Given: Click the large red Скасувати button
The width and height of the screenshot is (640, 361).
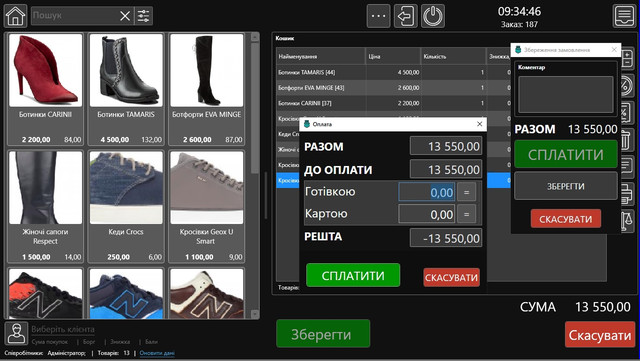Looking at the screenshot, I should [600, 335].
